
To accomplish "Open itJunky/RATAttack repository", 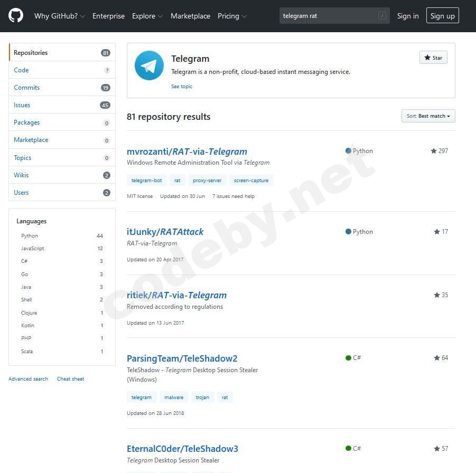I will 165,232.
